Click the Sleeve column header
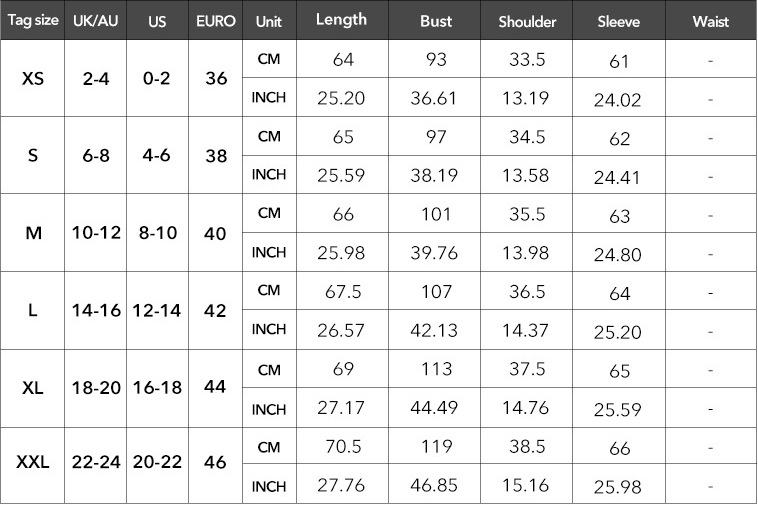 tap(619, 21)
